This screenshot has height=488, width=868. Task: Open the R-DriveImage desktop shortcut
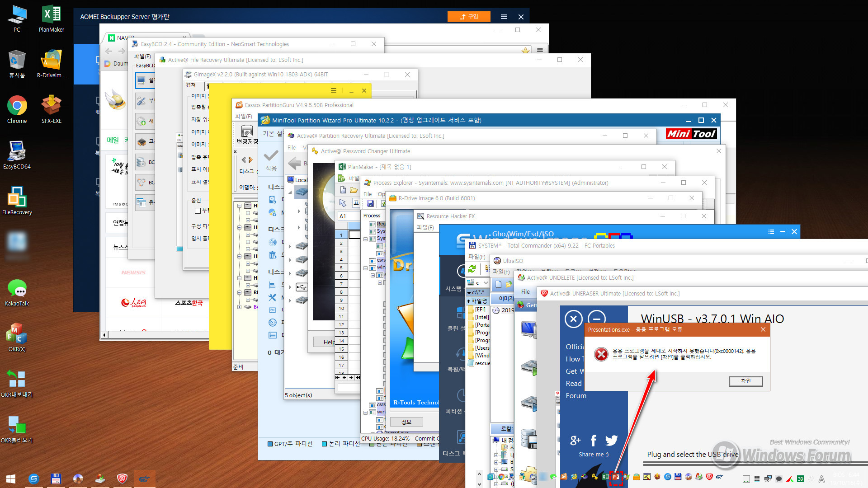tap(52, 64)
